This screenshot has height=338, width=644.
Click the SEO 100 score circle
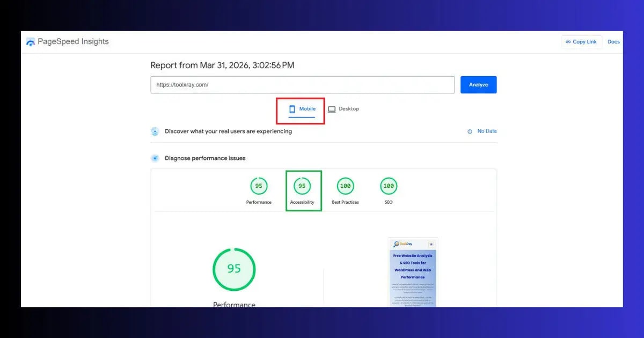(388, 186)
